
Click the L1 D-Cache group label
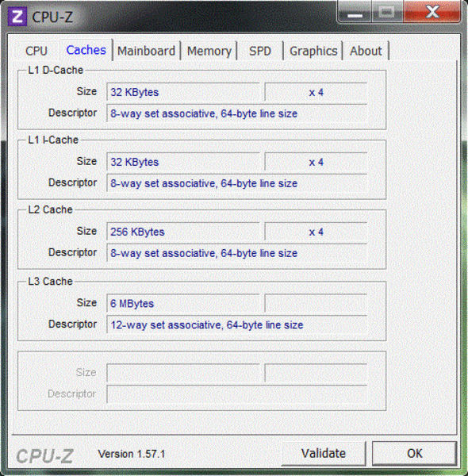point(56,70)
